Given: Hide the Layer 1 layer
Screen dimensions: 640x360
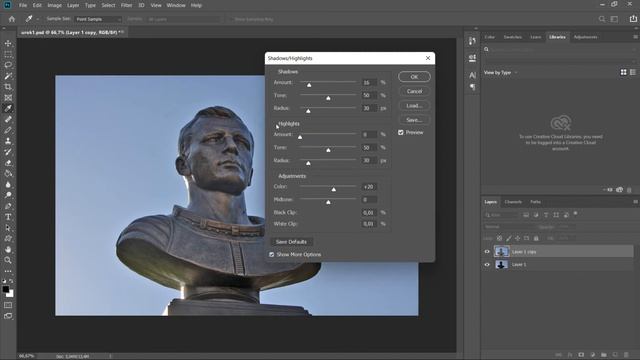Looking at the screenshot, I should click(x=487, y=264).
